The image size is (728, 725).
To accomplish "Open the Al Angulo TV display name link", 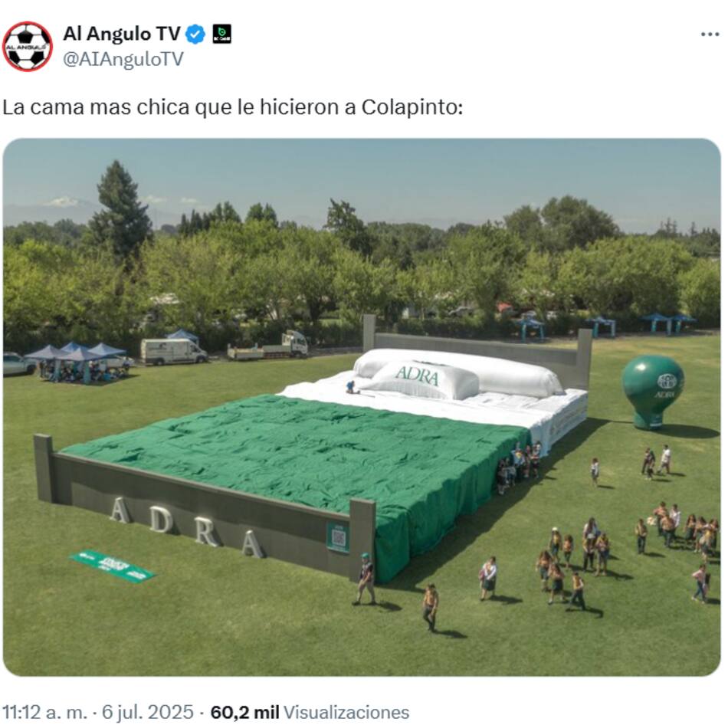I will (x=122, y=34).
